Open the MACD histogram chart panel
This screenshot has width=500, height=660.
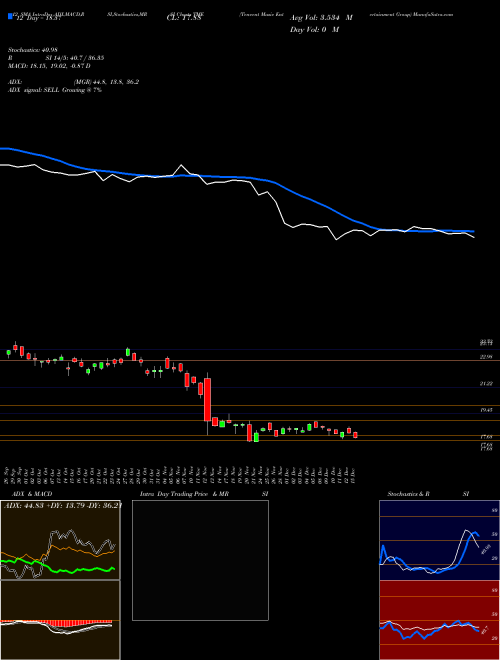(60, 620)
